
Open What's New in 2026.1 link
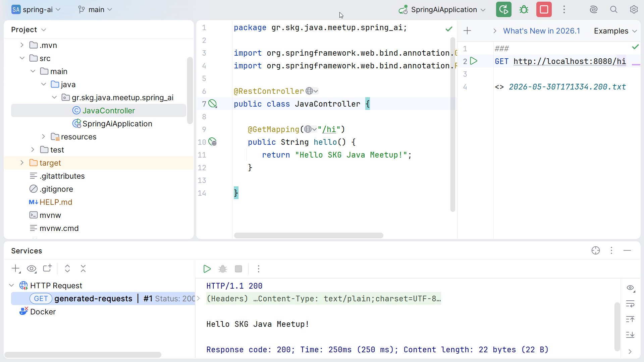pos(541,31)
